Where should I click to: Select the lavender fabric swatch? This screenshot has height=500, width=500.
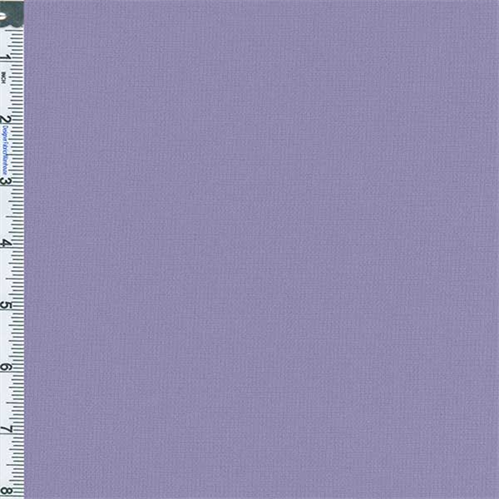click(x=262, y=250)
